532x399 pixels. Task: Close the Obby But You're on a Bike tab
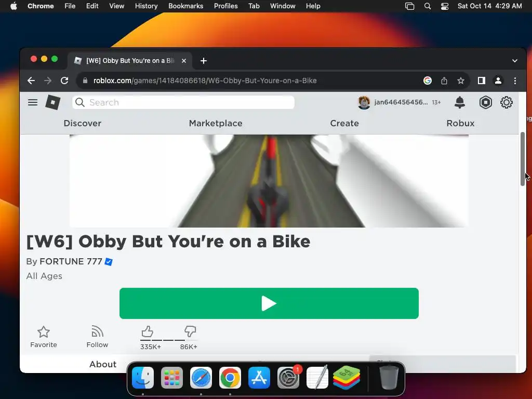click(184, 61)
